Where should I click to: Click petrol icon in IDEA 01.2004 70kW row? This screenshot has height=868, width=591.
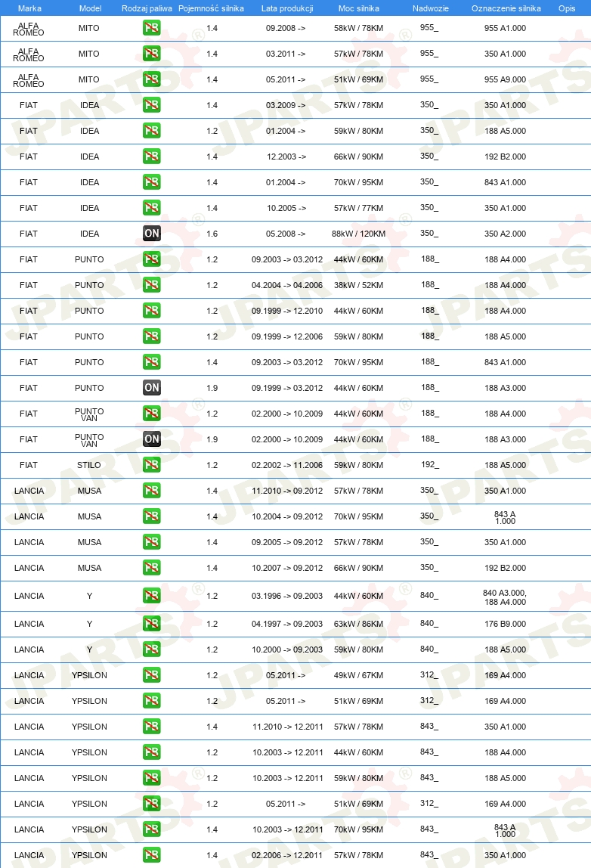(x=152, y=182)
